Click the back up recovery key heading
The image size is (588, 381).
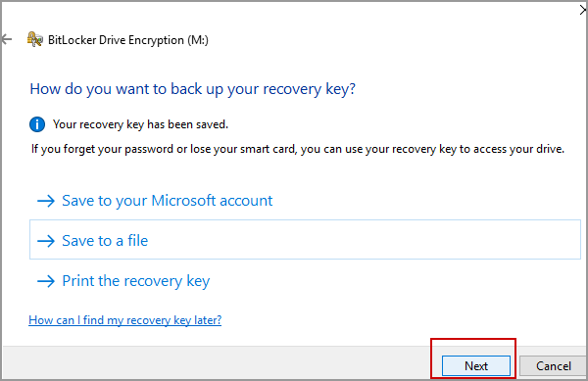click(192, 89)
